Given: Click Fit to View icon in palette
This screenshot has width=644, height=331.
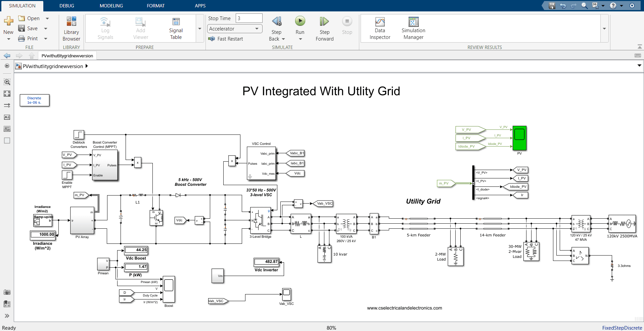Looking at the screenshot, I should pos(7,94).
